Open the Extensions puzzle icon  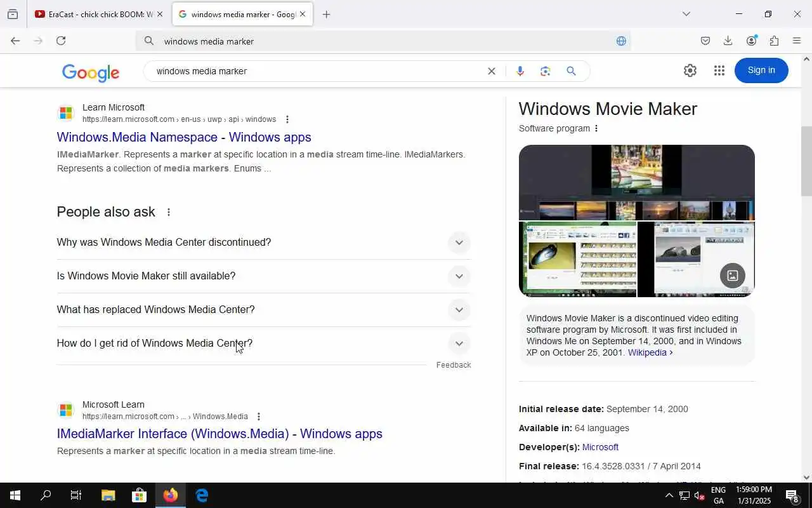point(774,41)
